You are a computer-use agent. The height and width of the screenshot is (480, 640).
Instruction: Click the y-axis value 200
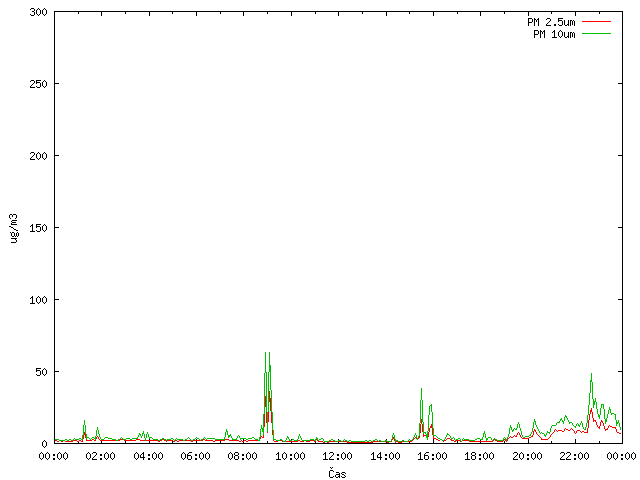[x=38, y=156]
